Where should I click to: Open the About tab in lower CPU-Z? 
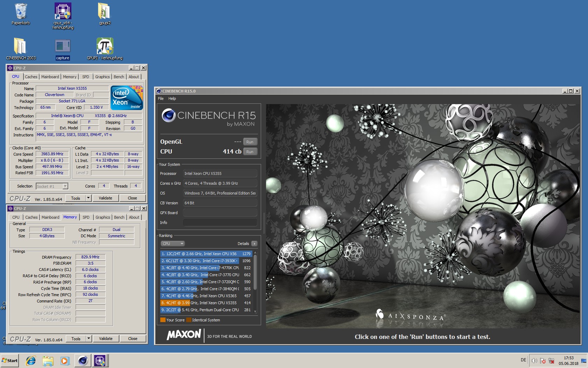pyautogui.click(x=134, y=217)
